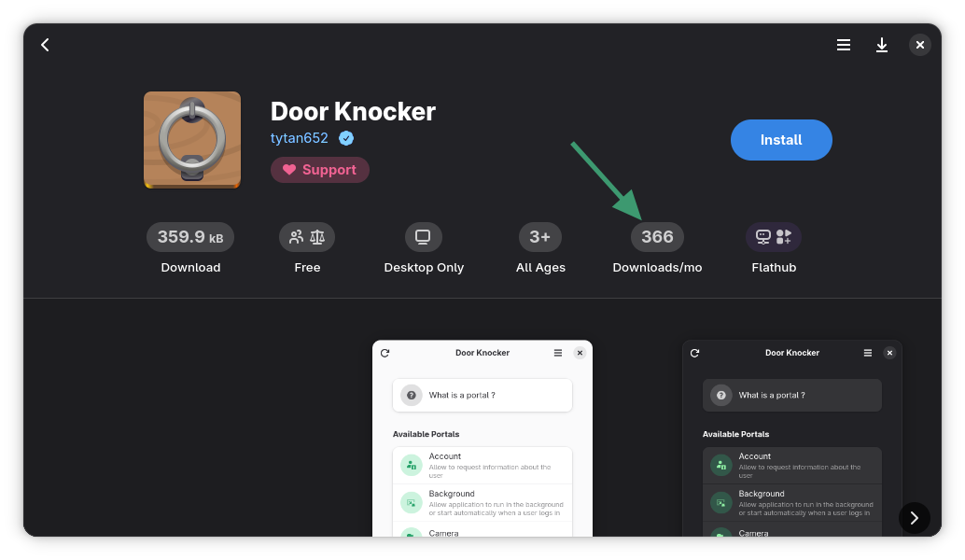Close the app details window

pyautogui.click(x=920, y=44)
